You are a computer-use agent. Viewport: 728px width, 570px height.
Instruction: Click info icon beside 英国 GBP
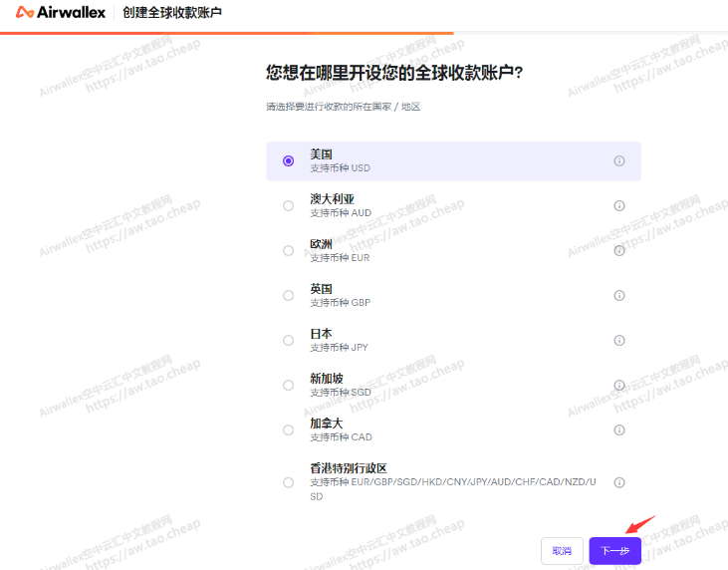[x=619, y=296]
